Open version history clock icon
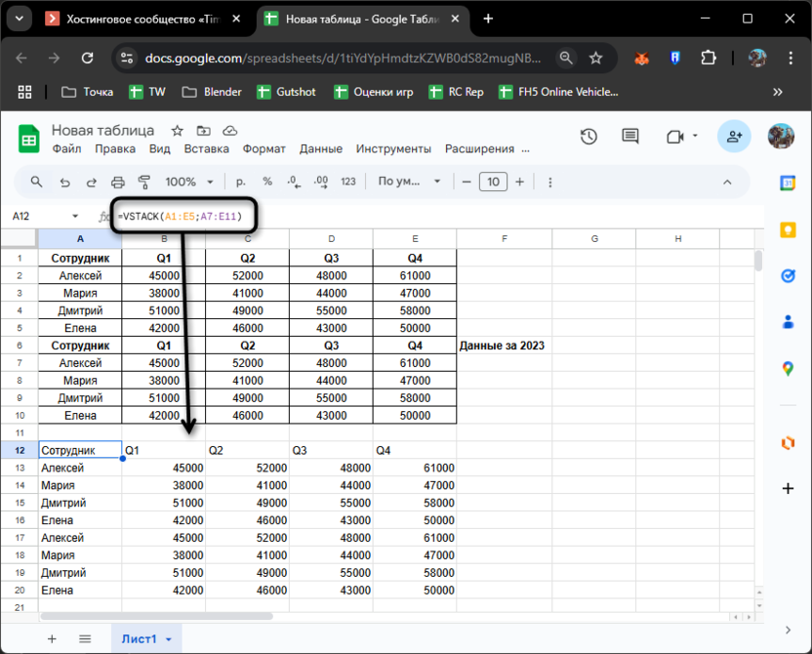Screen dimensions: 812x654 click(589, 138)
